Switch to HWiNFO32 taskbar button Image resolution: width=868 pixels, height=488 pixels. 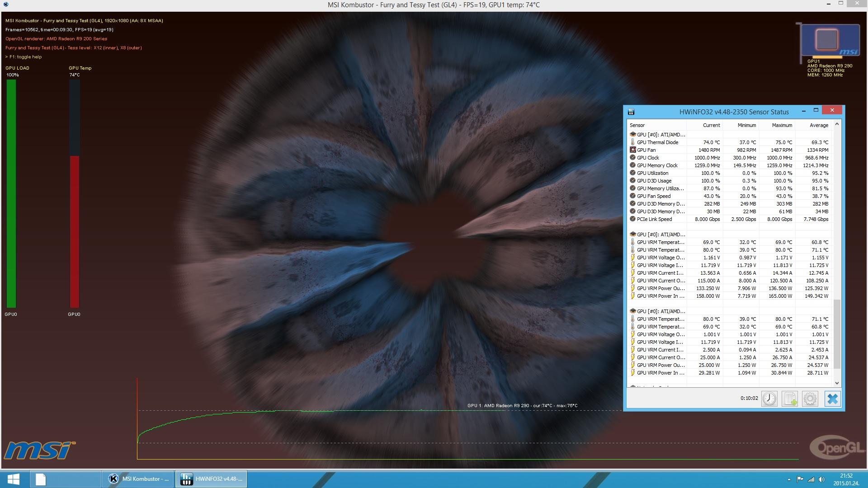211,479
